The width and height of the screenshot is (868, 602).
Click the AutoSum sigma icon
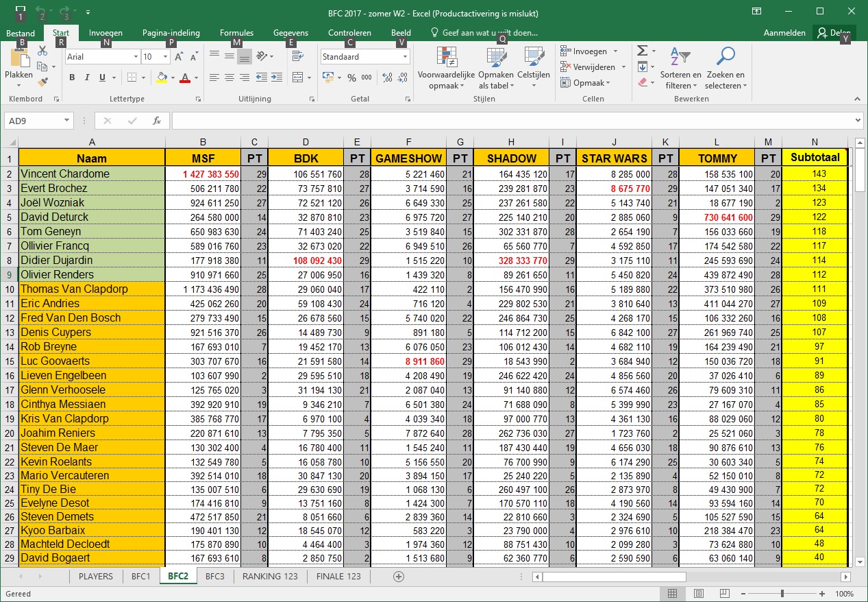coord(642,51)
